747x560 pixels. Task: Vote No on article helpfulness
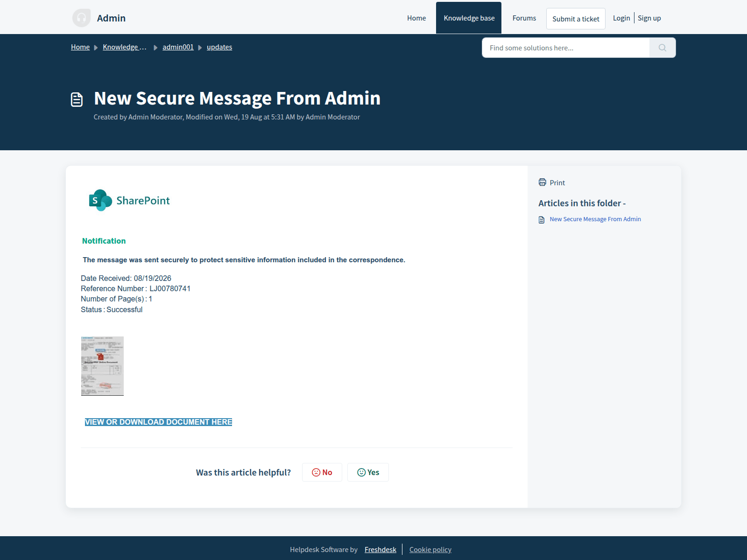322,472
